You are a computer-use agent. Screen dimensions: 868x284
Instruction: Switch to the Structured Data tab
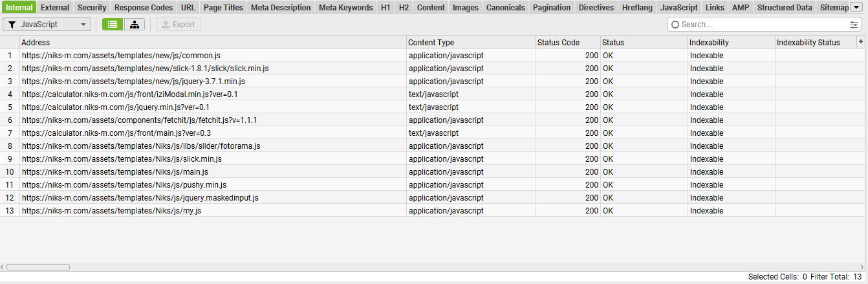[784, 8]
